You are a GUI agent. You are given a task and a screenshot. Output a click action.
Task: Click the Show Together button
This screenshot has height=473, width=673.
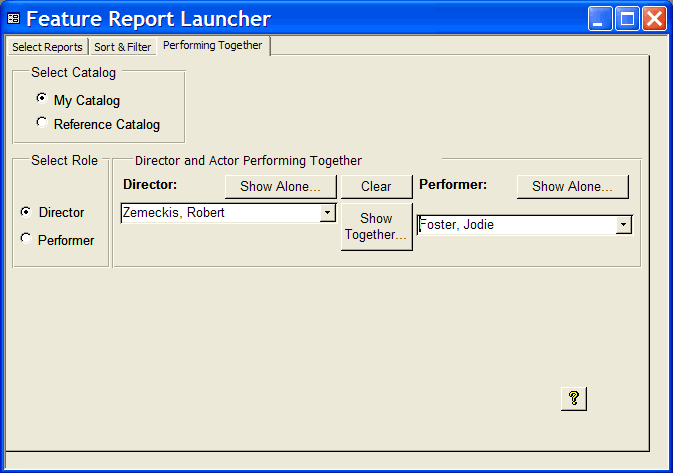[376, 226]
